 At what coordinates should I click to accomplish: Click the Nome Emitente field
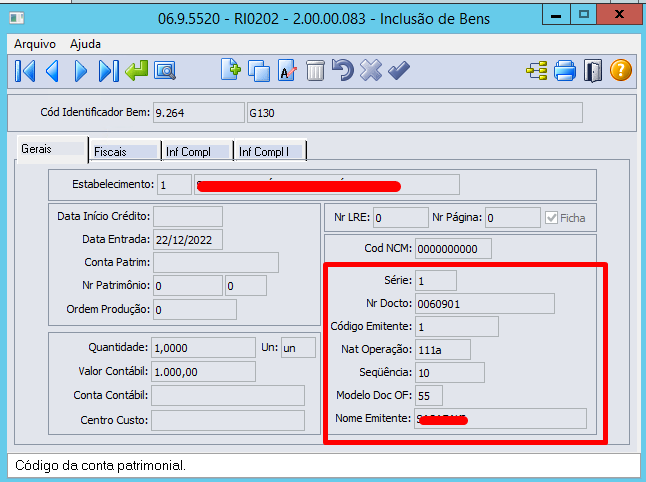pyautogui.click(x=501, y=419)
